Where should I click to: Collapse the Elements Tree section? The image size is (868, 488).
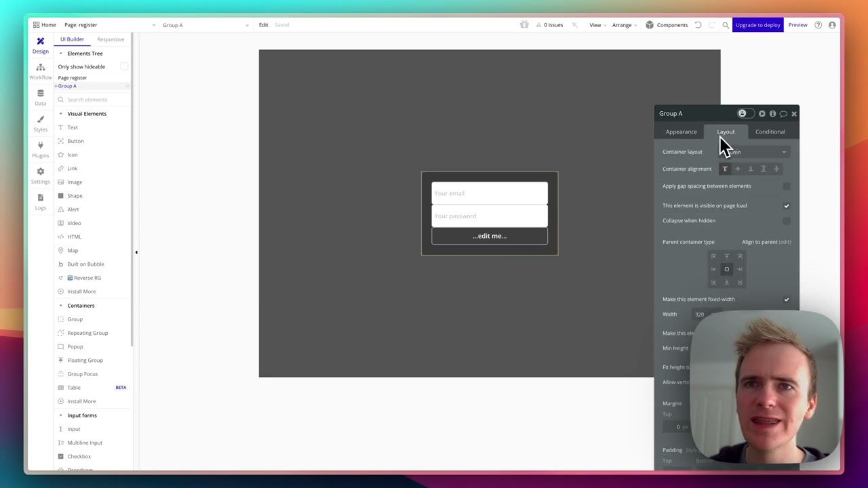(60, 54)
